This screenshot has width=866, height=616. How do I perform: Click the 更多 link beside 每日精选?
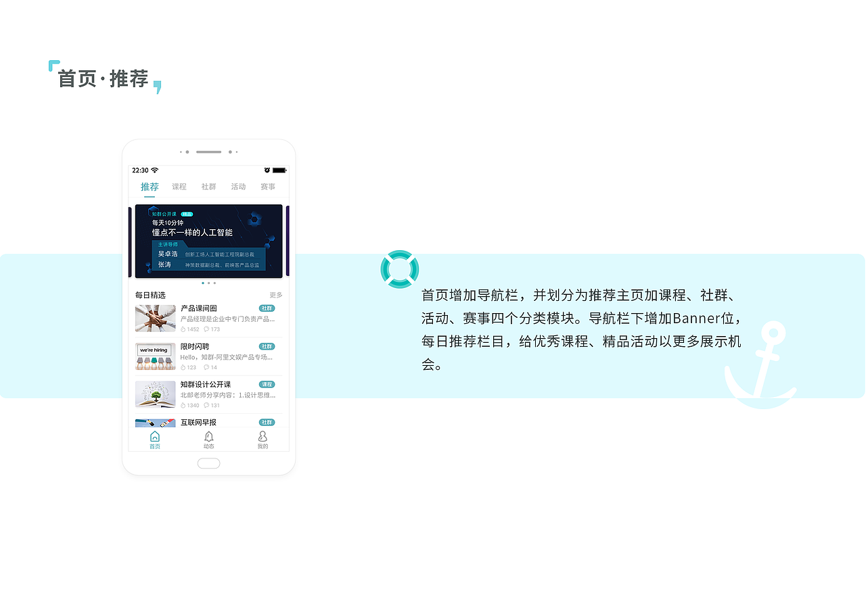click(276, 295)
